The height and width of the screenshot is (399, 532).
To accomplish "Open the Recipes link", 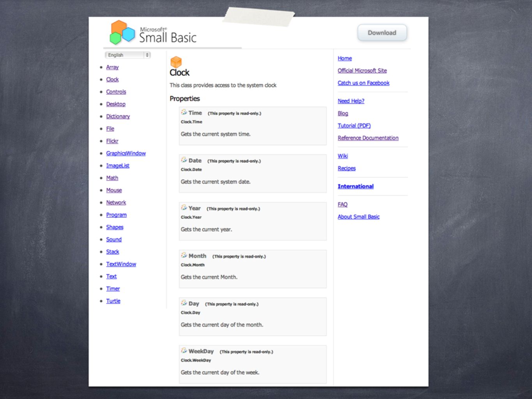I will 346,168.
